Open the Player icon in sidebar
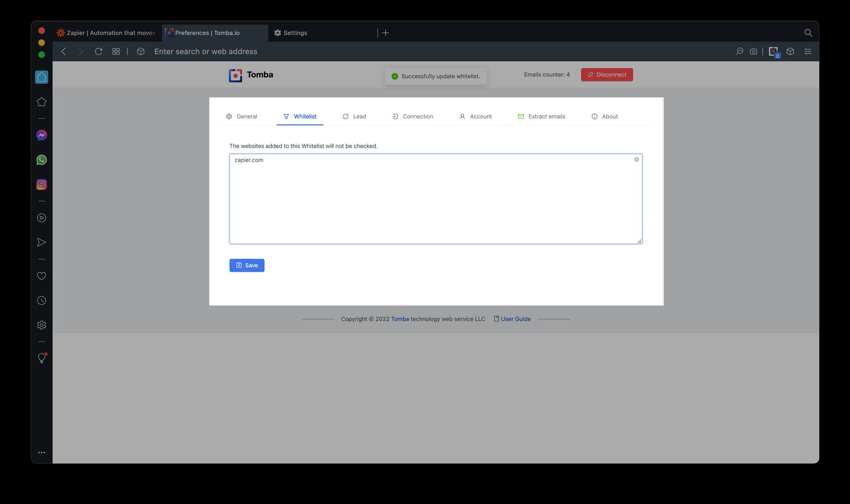The image size is (850, 504). click(42, 218)
